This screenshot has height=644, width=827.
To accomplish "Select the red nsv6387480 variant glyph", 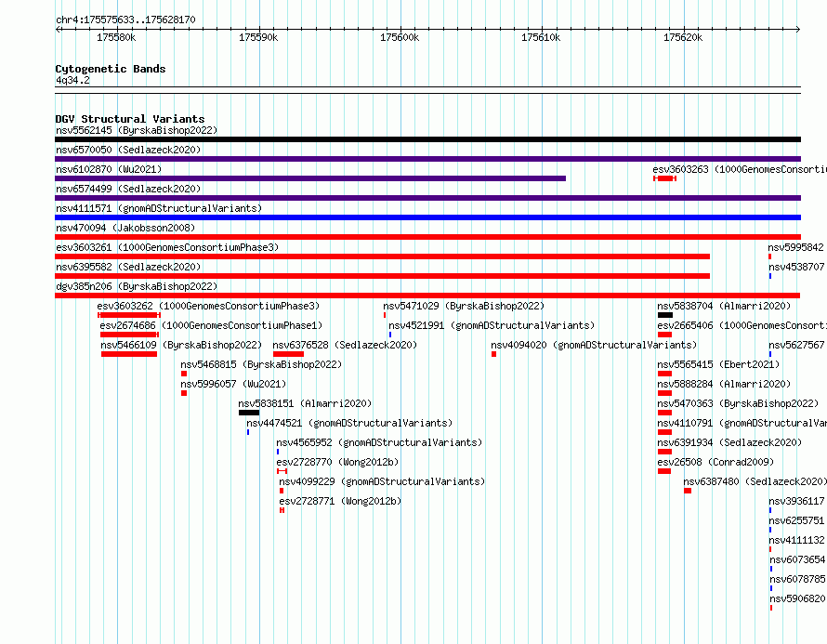I will [x=688, y=491].
